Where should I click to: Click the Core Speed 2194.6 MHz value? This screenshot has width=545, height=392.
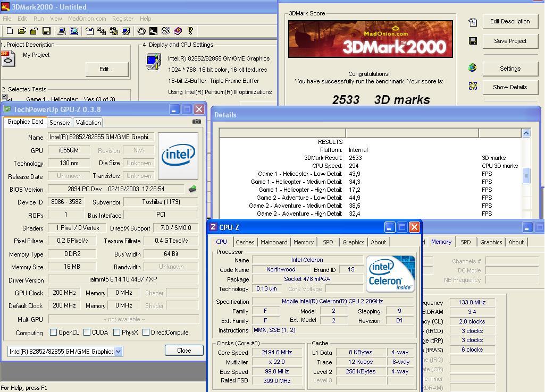click(x=277, y=352)
